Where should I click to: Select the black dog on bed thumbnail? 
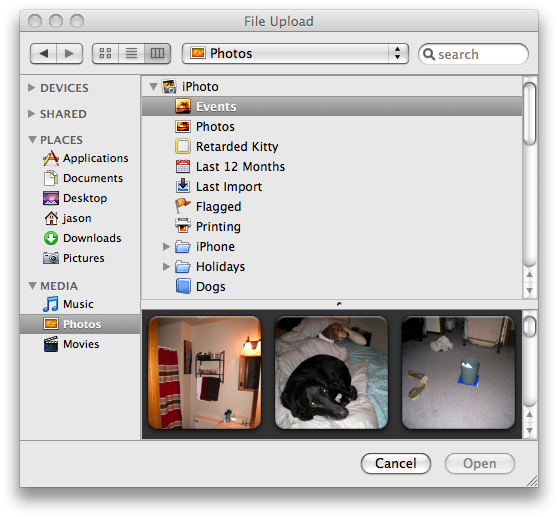click(331, 373)
